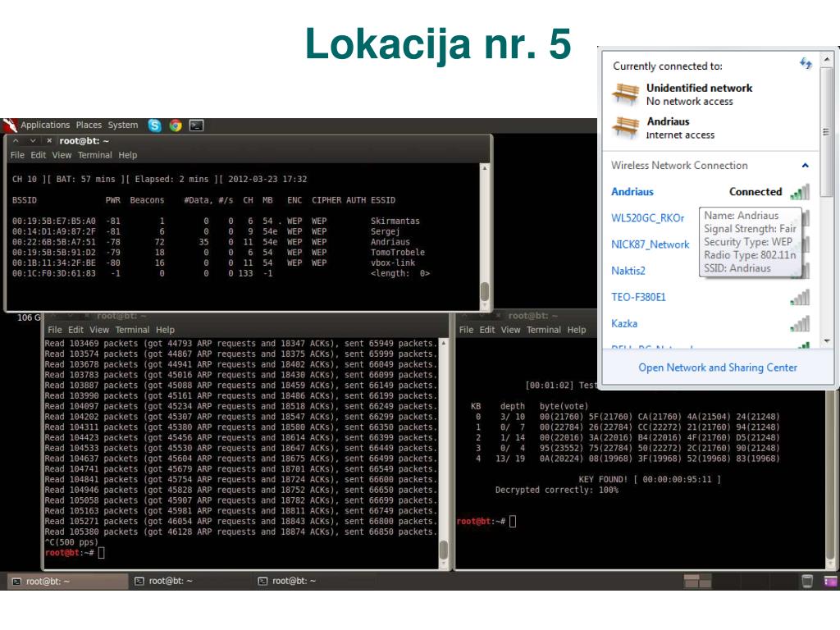The image size is (840, 630).
Task: Click signal strength bars for TEO-F380E1
Action: pos(800,297)
